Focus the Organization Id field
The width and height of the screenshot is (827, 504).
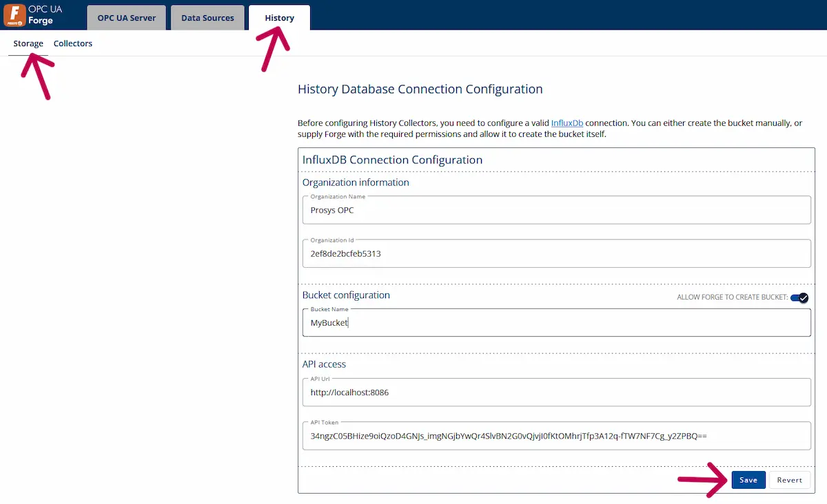tap(556, 253)
